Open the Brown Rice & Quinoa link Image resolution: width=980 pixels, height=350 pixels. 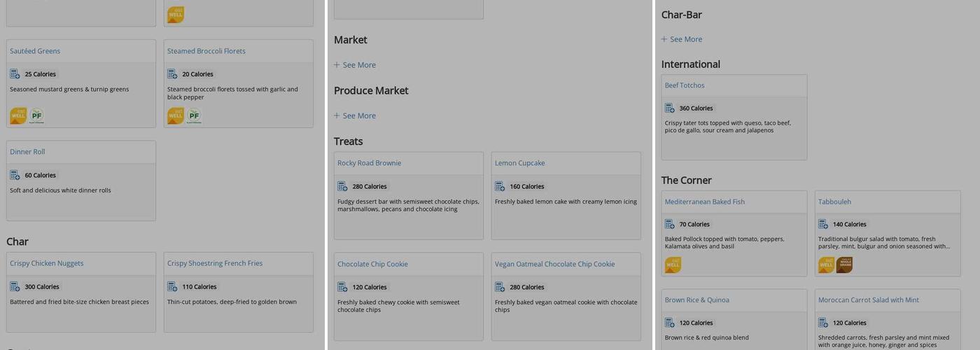click(x=697, y=300)
